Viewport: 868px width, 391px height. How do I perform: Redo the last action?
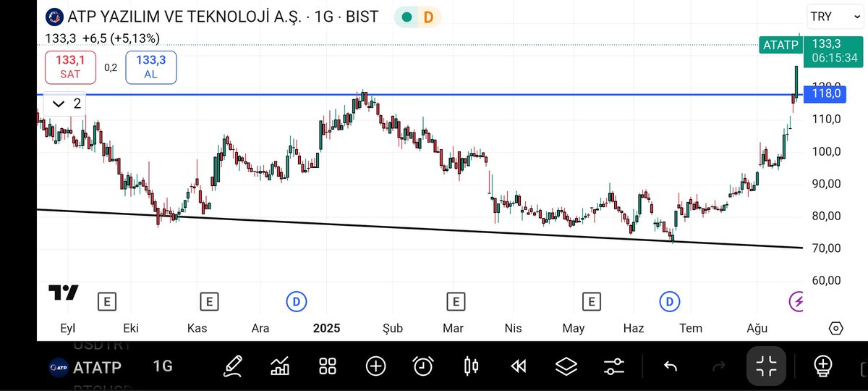tap(718, 366)
